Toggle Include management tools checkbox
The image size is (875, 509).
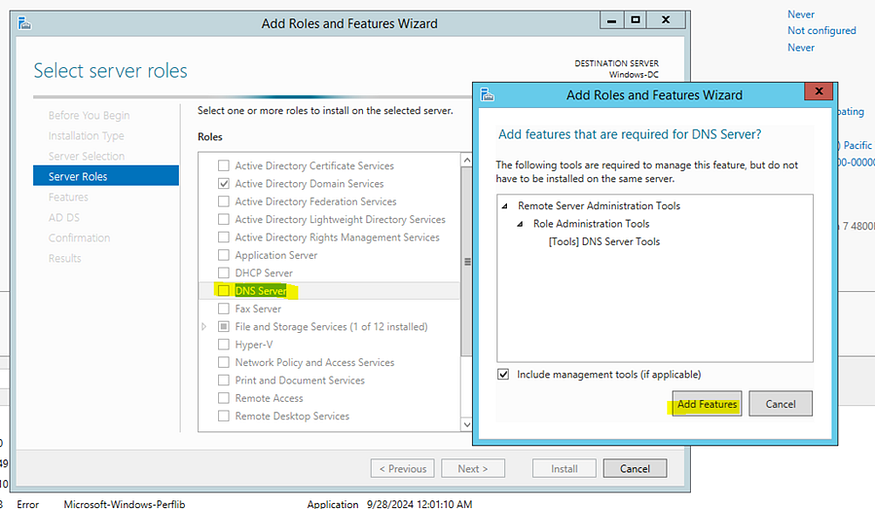pyautogui.click(x=503, y=374)
